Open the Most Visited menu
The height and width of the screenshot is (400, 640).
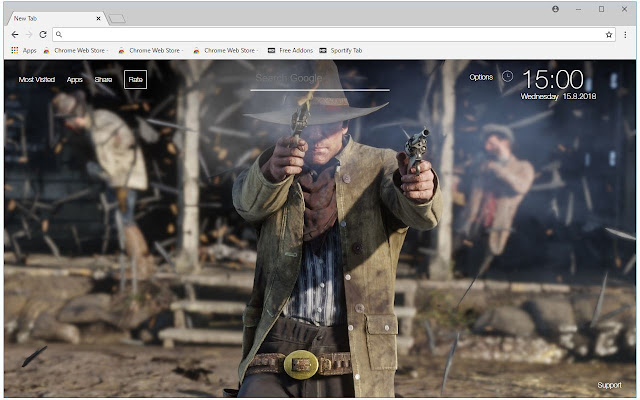[37, 79]
